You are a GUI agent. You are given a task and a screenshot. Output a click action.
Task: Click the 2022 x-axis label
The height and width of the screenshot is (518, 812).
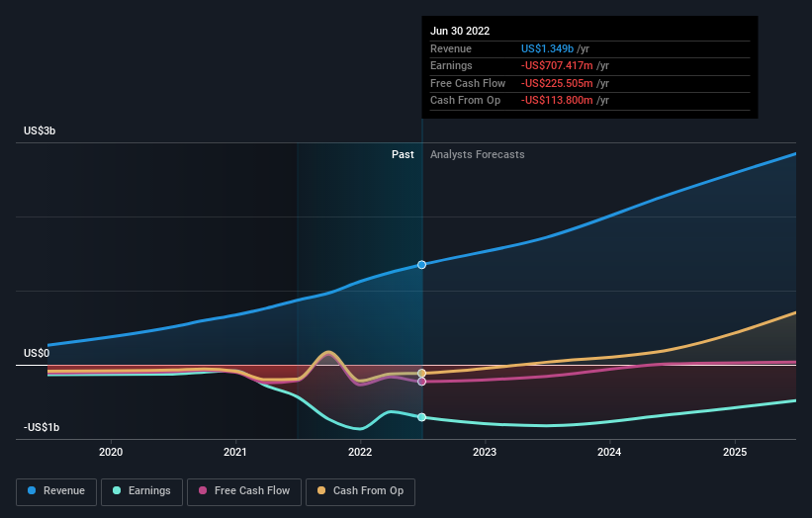click(x=360, y=453)
